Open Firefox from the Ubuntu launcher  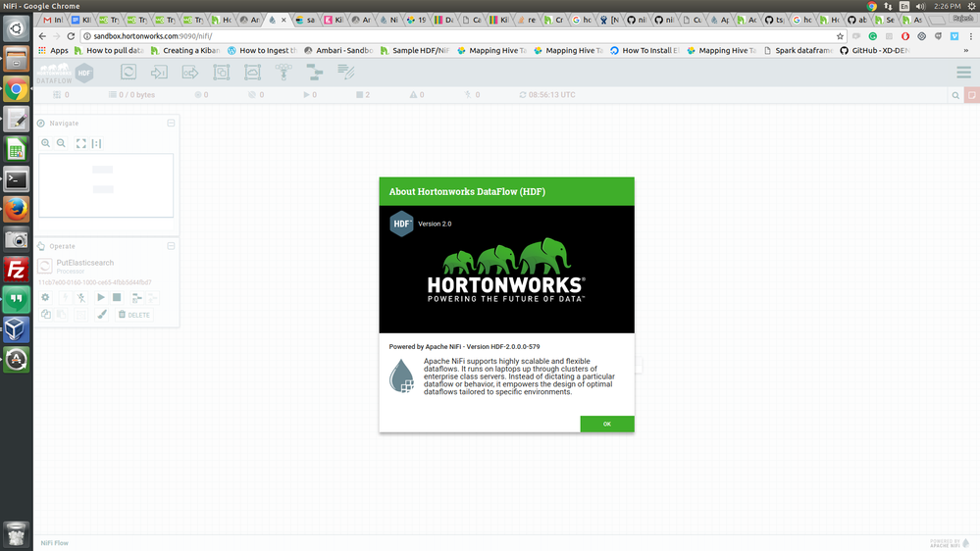tap(17, 209)
